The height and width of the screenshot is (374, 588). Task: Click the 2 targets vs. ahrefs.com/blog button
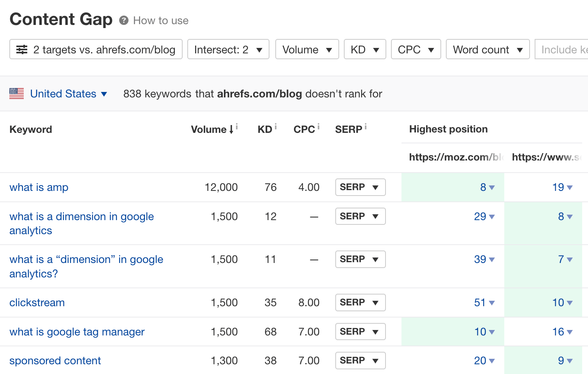pos(96,49)
